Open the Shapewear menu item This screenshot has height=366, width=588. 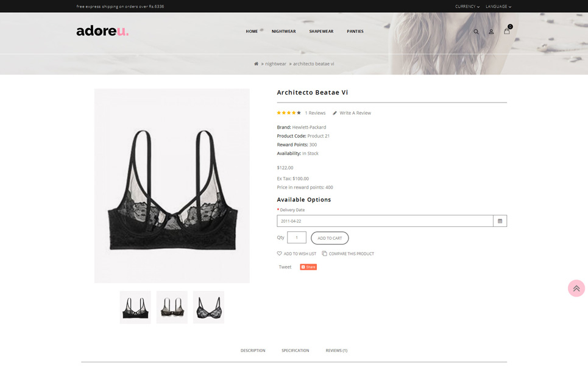tap(321, 32)
